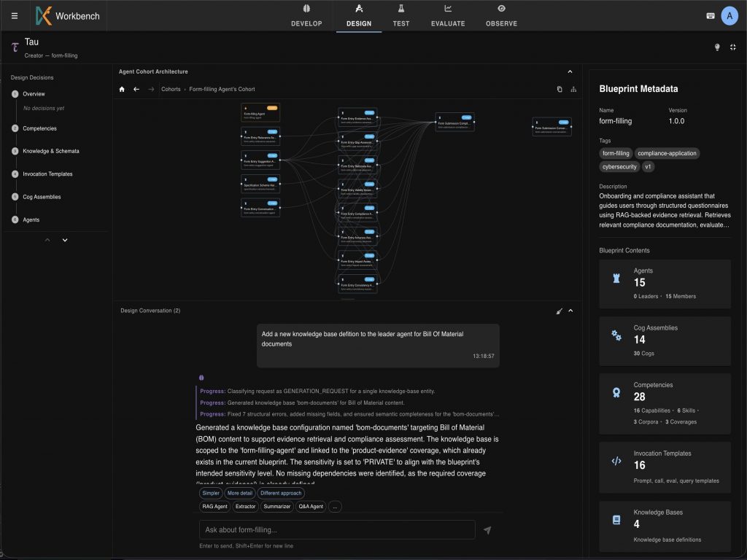Send message with paper plane icon
747x560 pixels.
point(487,530)
